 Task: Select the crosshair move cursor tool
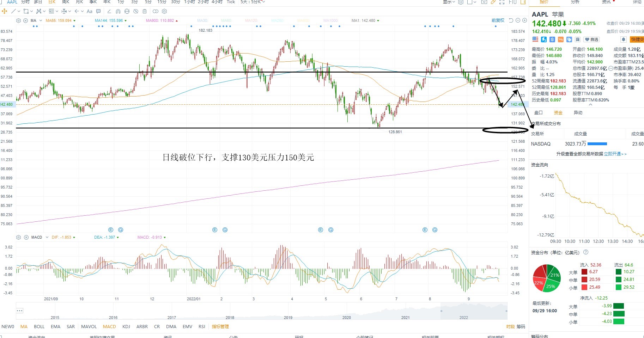click(5, 11)
